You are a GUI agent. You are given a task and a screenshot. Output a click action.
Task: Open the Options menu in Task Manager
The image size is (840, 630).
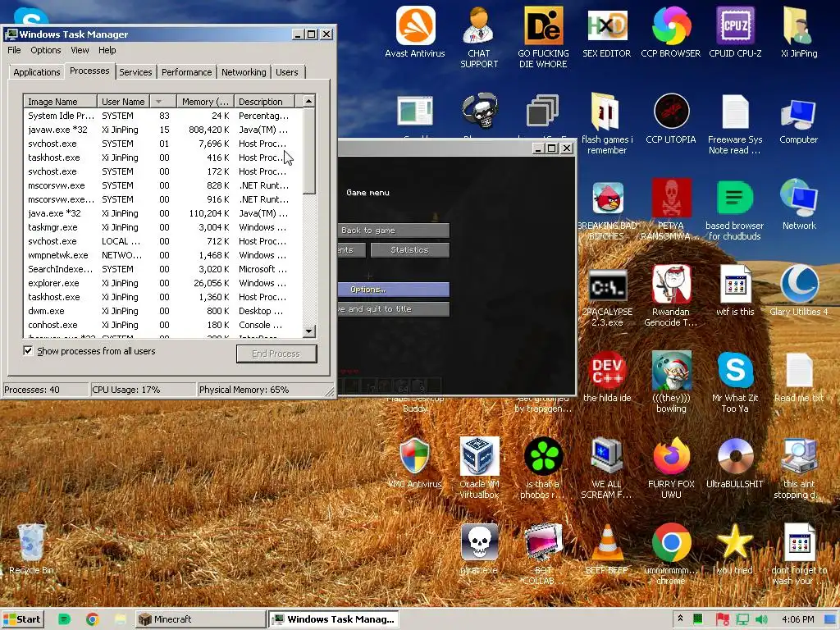pos(46,50)
